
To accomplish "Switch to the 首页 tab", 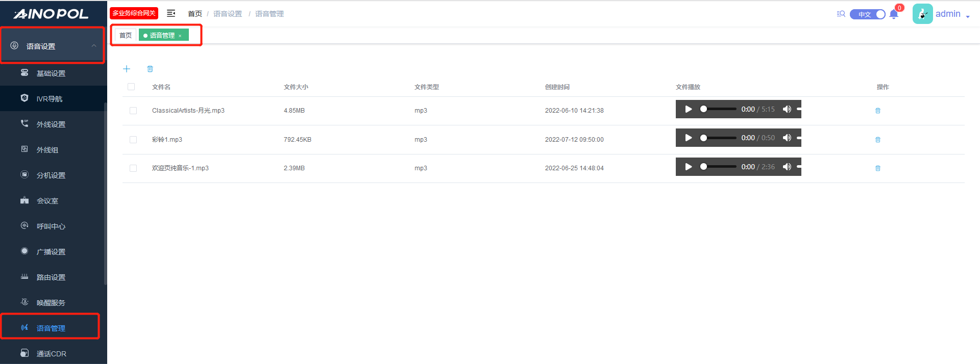I will 126,35.
